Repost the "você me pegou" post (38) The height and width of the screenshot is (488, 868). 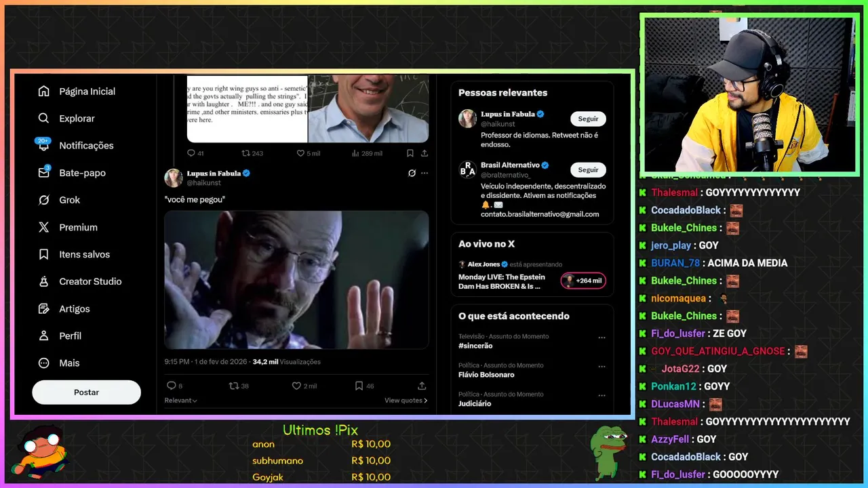click(x=234, y=386)
